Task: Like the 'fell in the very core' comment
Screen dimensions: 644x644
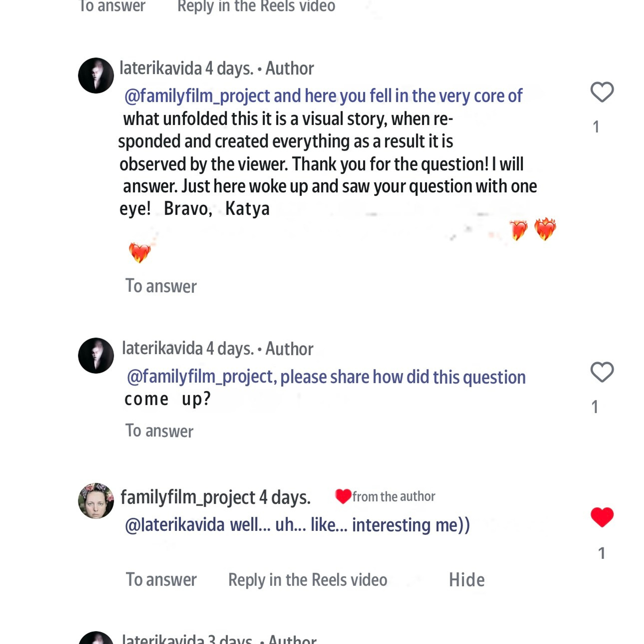Action: tap(602, 92)
